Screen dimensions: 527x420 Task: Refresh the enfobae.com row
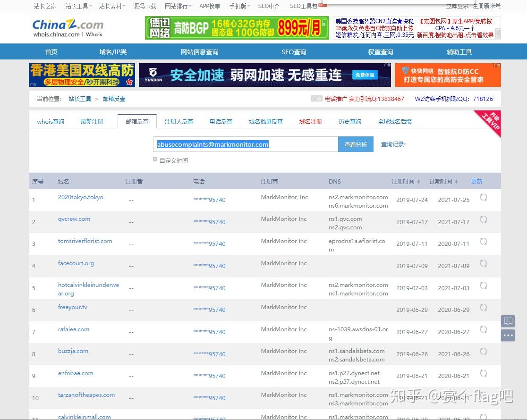pos(483,373)
